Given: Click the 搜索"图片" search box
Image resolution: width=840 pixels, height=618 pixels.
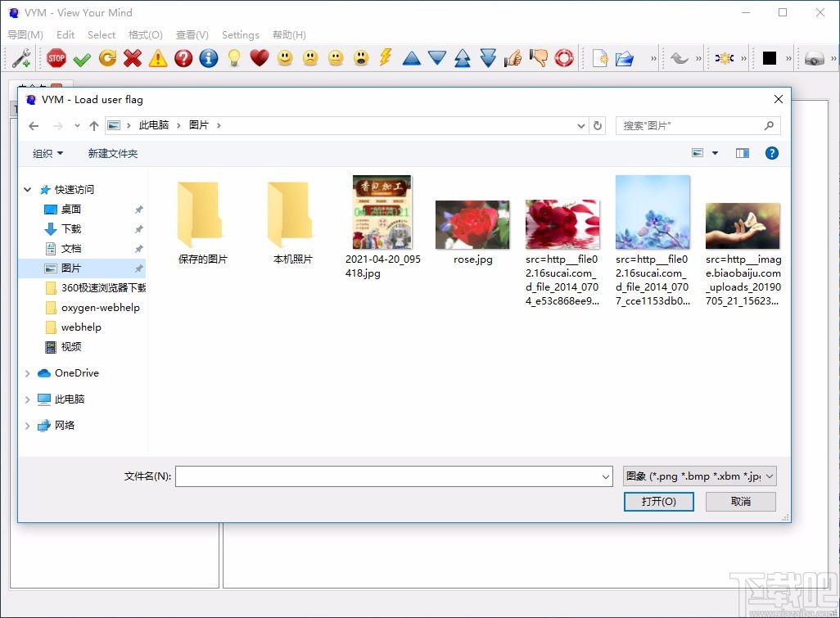Looking at the screenshot, I should point(698,126).
